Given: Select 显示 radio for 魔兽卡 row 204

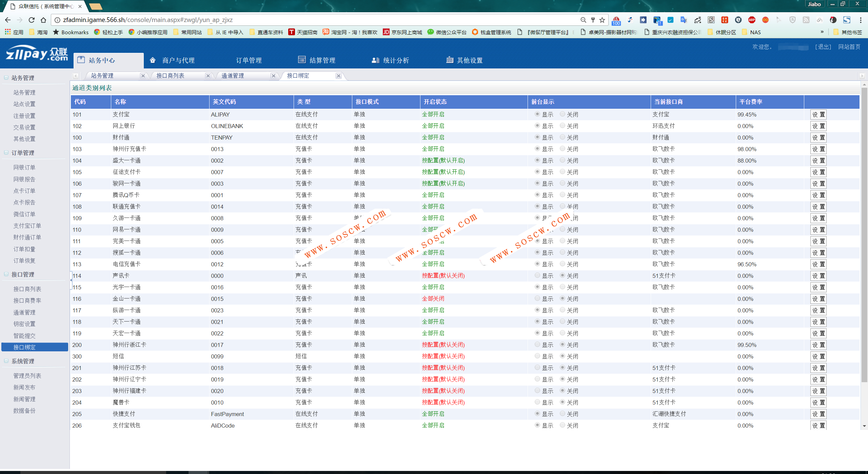Looking at the screenshot, I should pos(537,402).
